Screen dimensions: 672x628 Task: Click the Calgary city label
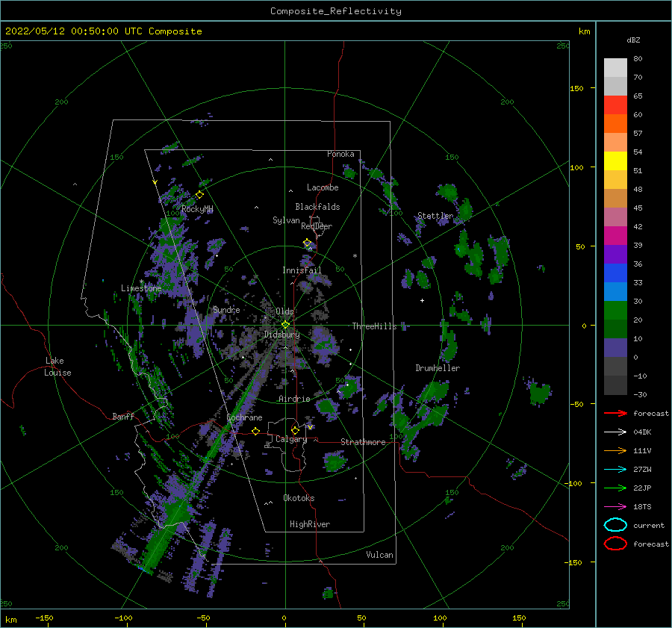pos(291,439)
